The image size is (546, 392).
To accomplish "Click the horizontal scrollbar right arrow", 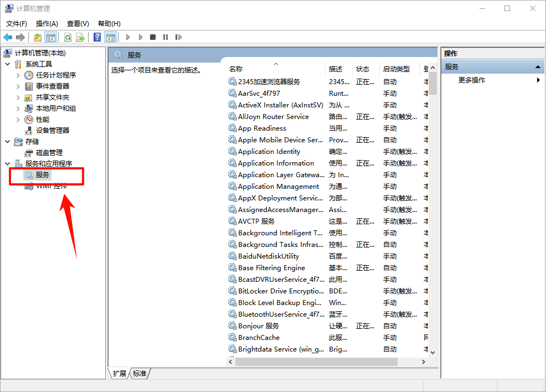I will [x=424, y=362].
